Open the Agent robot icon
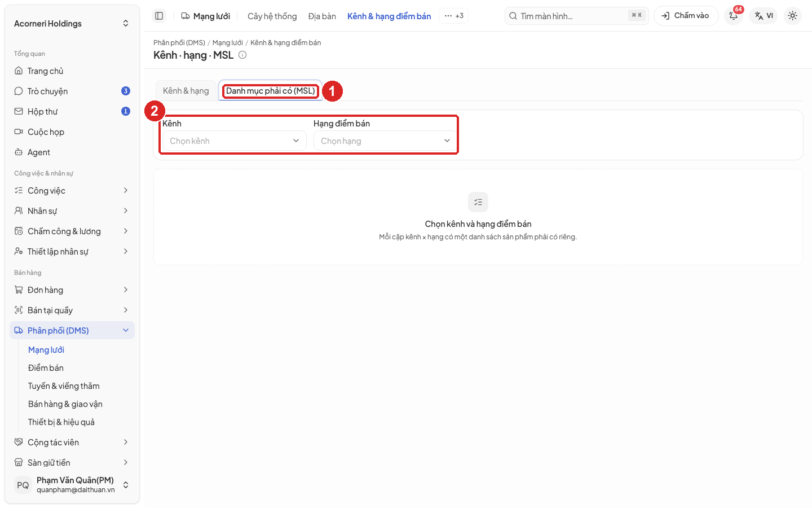The image size is (812, 508). [19, 152]
